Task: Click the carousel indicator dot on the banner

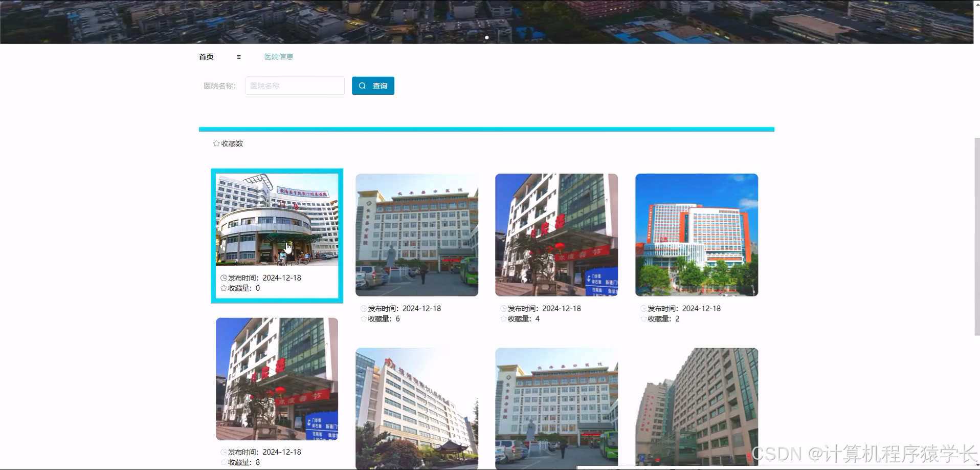Action: (487, 37)
